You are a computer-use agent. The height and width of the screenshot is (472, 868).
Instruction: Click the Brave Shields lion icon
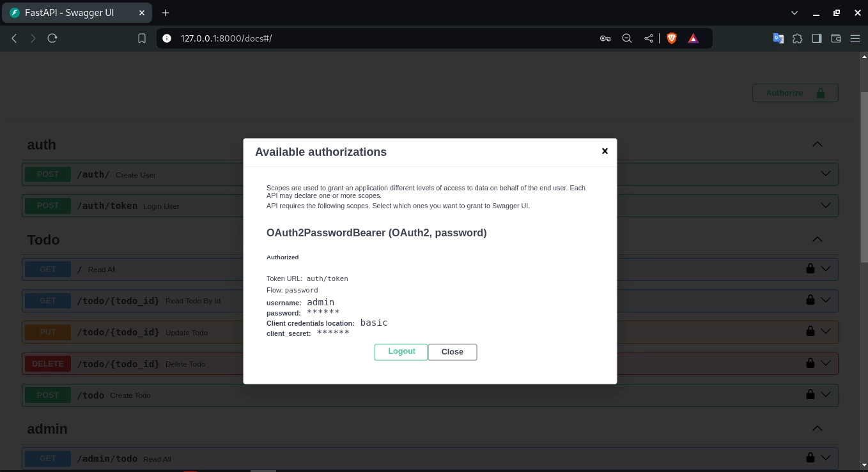(672, 38)
